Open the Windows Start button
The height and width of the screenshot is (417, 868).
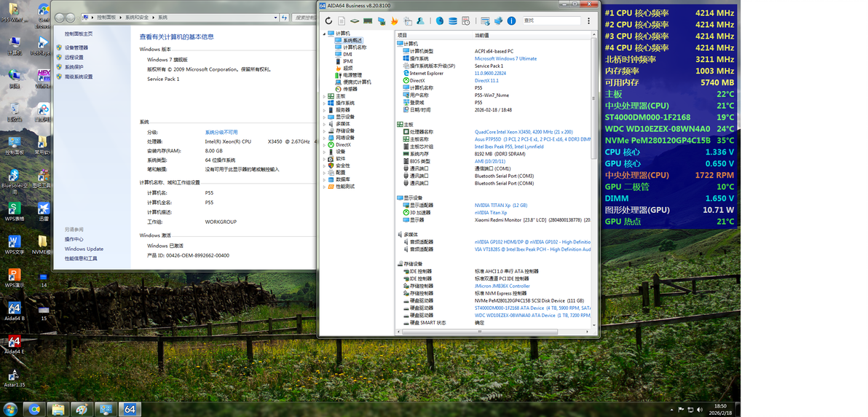click(10, 409)
